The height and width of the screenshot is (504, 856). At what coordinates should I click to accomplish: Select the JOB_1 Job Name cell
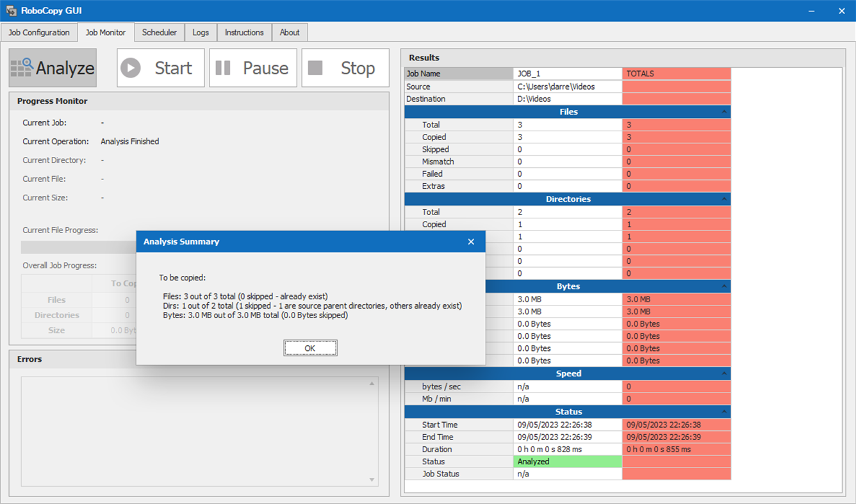567,74
